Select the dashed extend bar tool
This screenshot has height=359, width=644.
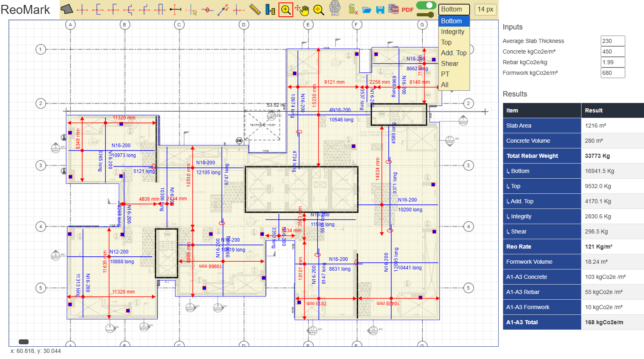click(x=239, y=10)
